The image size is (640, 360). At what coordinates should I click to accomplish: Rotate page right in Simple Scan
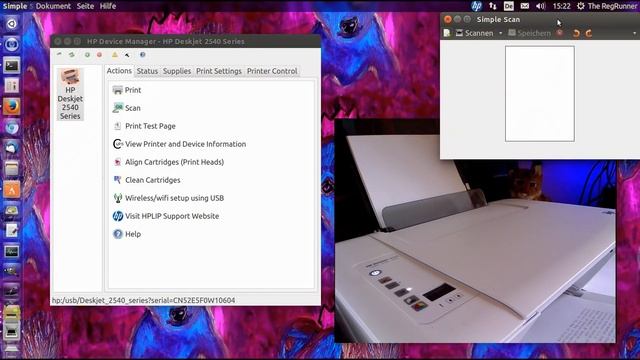pos(589,33)
